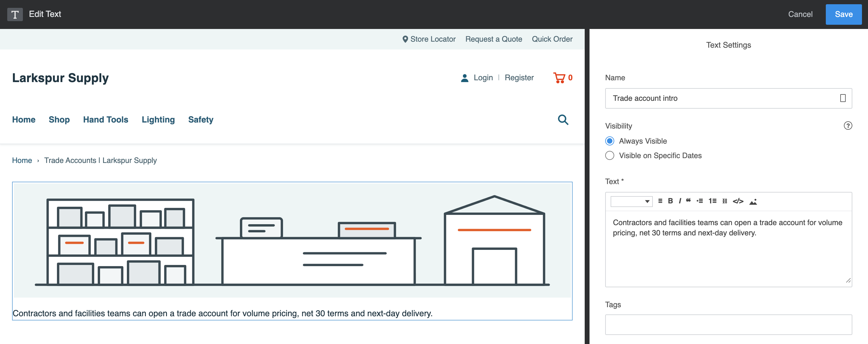Click into the Tags input field
This screenshot has width=868, height=344.
pyautogui.click(x=728, y=324)
